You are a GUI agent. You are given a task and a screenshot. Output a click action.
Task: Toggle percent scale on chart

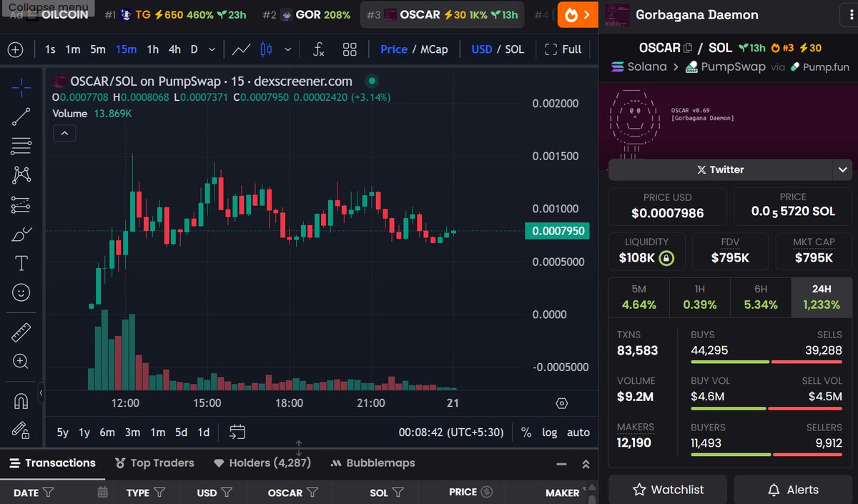526,432
